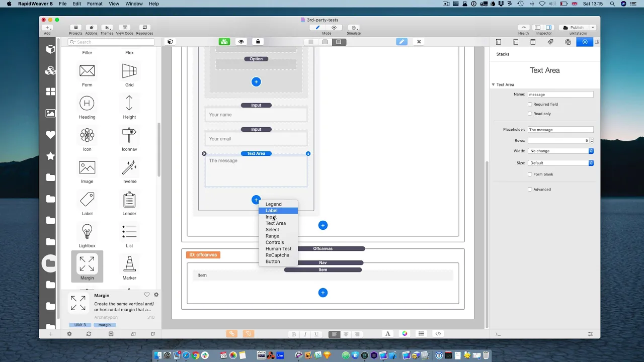This screenshot has width=644, height=362.
Task: Open the Format menu
Action: click(95, 4)
